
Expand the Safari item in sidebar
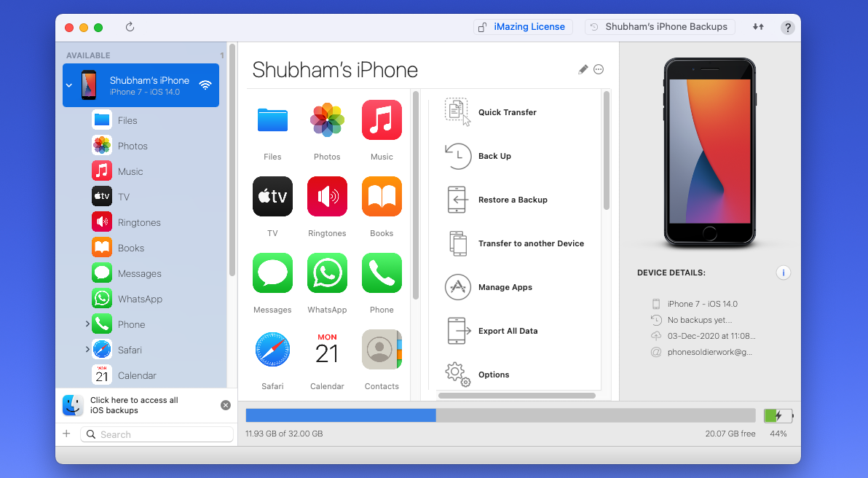coord(87,349)
